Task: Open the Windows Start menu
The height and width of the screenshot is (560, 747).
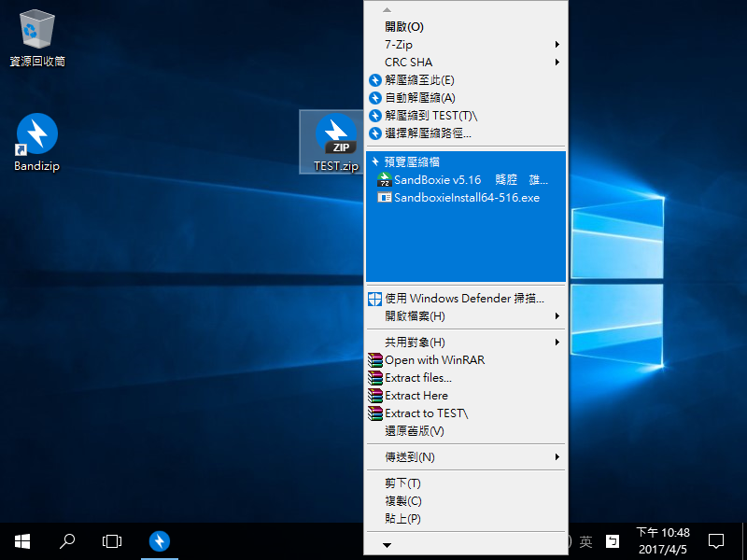Action: [22, 541]
